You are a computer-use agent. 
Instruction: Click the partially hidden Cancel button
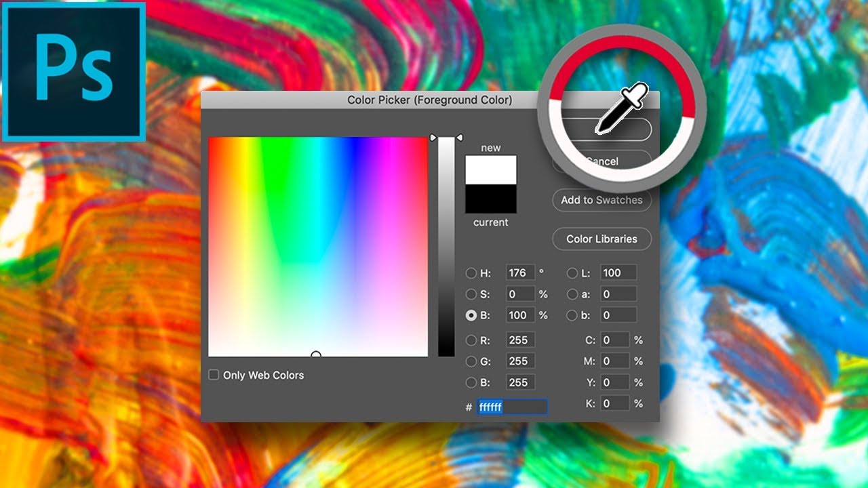602,162
